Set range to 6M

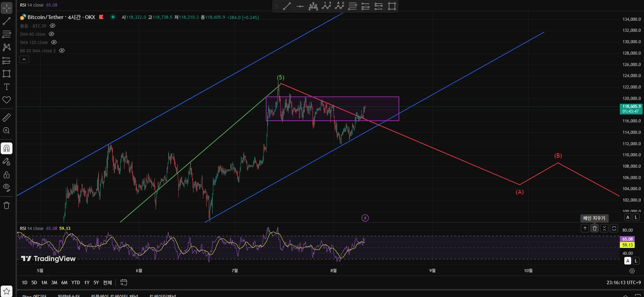64,282
